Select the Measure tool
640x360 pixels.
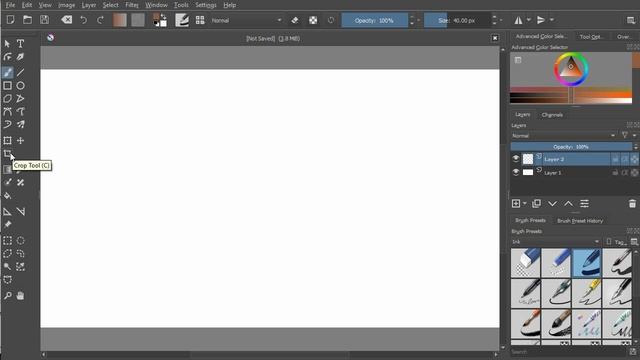tap(20, 211)
